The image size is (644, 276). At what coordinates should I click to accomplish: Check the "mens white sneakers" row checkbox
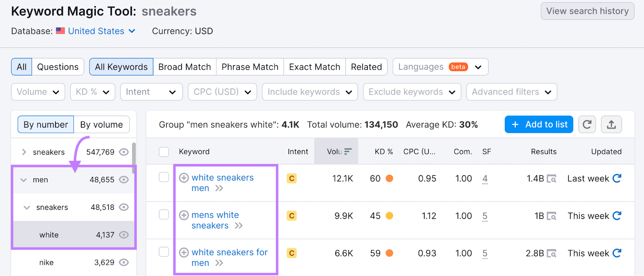163,214
